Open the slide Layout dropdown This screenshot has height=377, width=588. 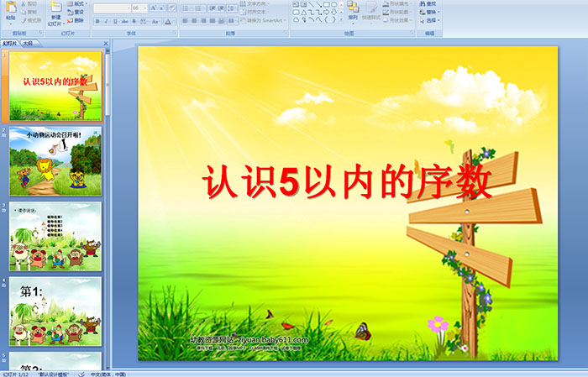77,3
